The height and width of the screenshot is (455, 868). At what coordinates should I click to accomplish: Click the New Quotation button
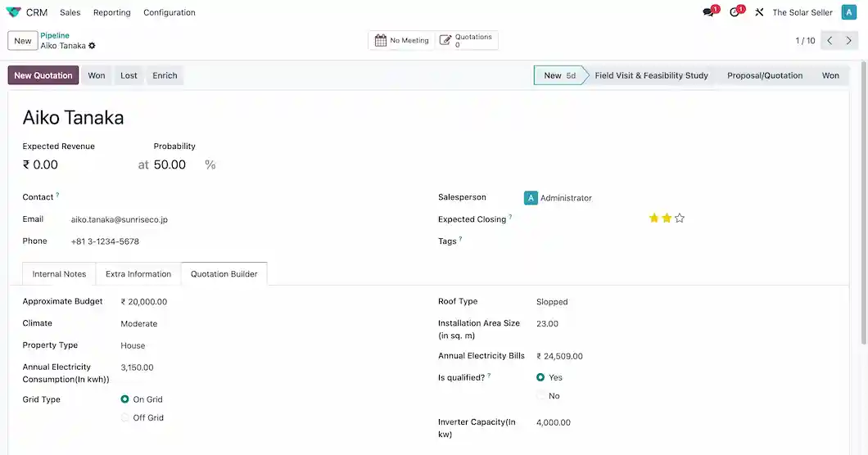(x=43, y=75)
